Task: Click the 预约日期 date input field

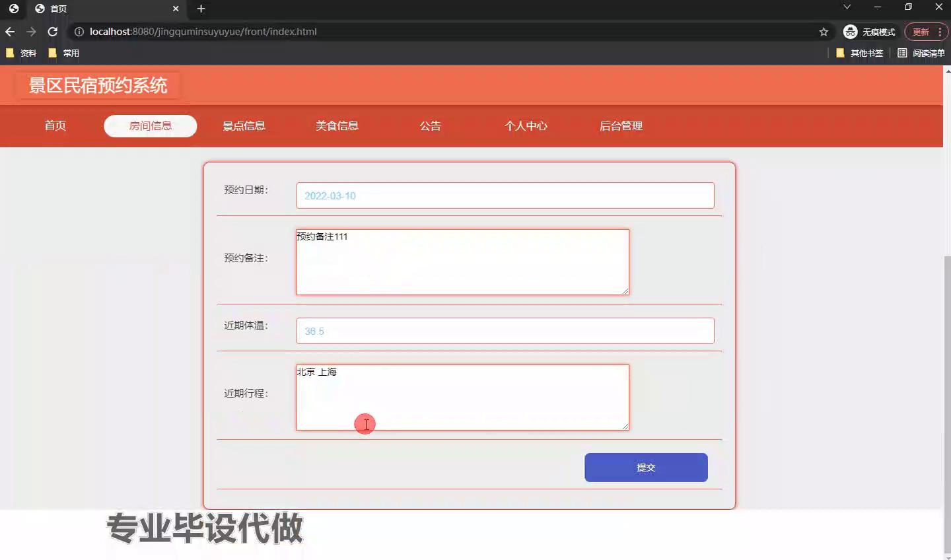Action: [x=505, y=195]
